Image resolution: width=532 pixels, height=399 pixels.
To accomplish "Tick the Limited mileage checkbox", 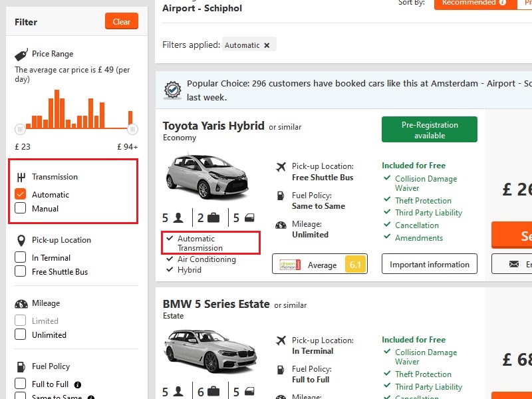I will (21, 321).
